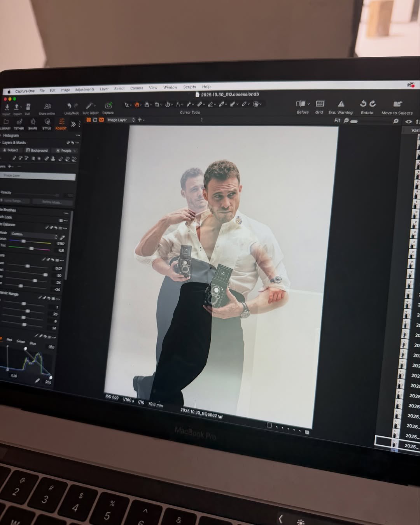Click the Move to Selects icon
The image size is (420, 525).
397,104
